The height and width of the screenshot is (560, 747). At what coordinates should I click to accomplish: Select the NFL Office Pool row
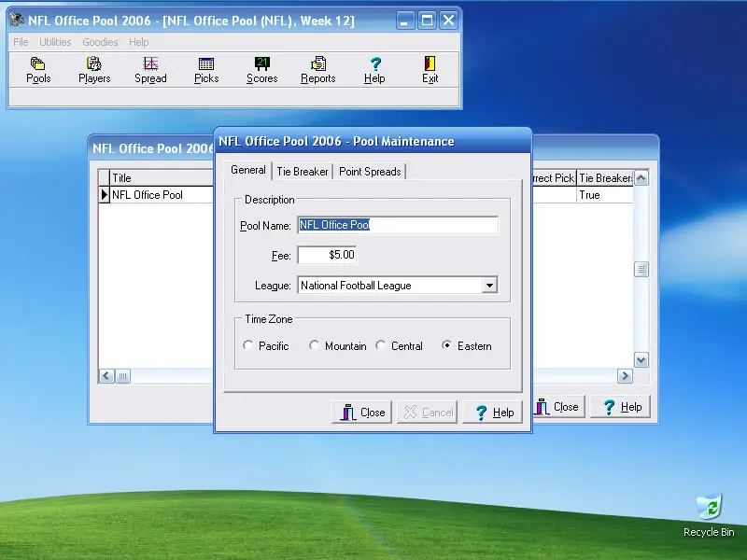pos(162,195)
